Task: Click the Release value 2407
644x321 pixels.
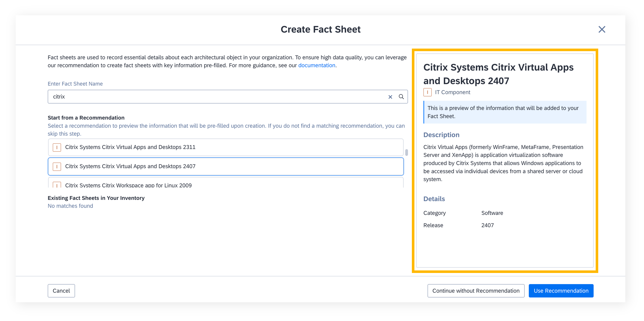Action: (487, 225)
